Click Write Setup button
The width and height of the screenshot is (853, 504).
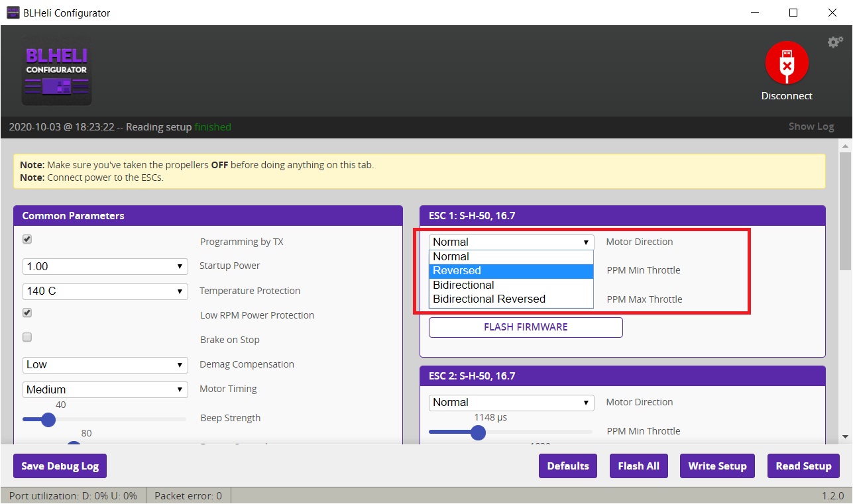coord(717,466)
